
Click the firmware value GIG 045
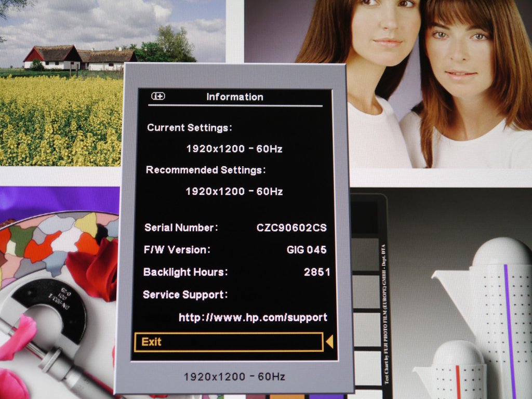click(x=307, y=250)
